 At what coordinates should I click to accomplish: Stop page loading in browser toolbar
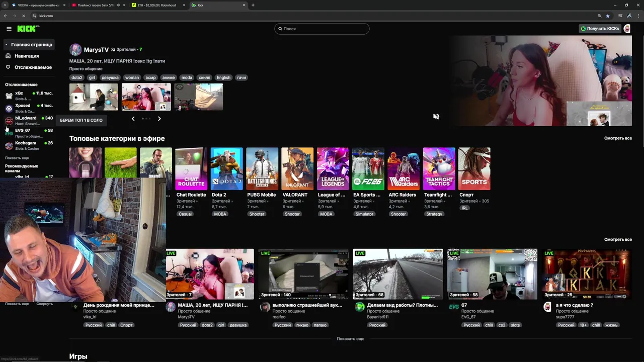(x=23, y=16)
